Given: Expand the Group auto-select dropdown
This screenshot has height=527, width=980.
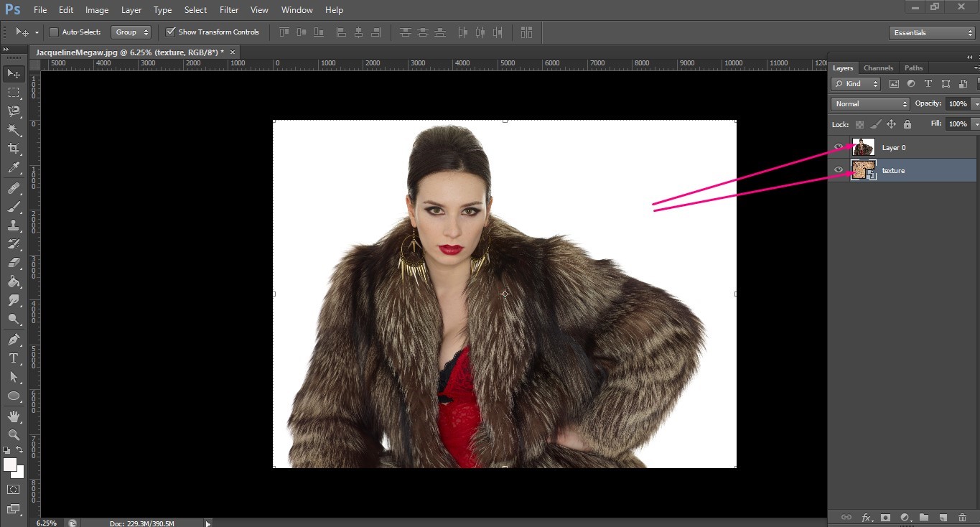Looking at the screenshot, I should click(x=131, y=32).
